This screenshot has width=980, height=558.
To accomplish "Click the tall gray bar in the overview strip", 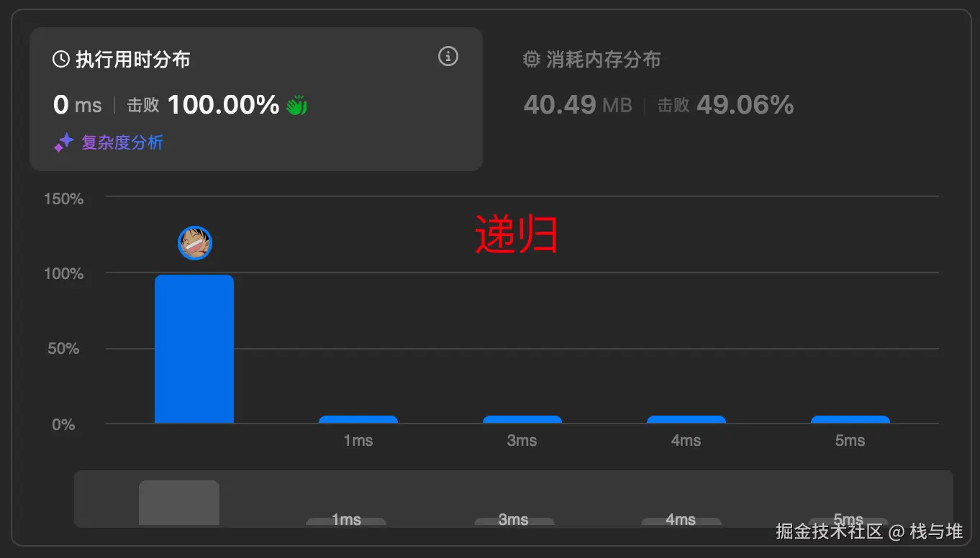I will [x=179, y=503].
